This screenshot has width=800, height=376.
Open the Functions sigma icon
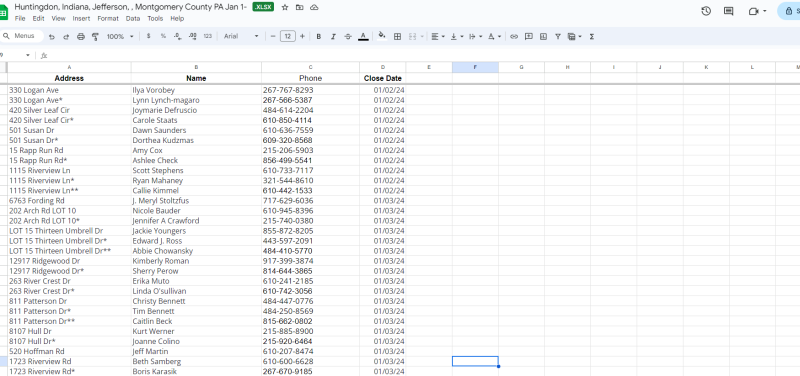pyautogui.click(x=592, y=36)
